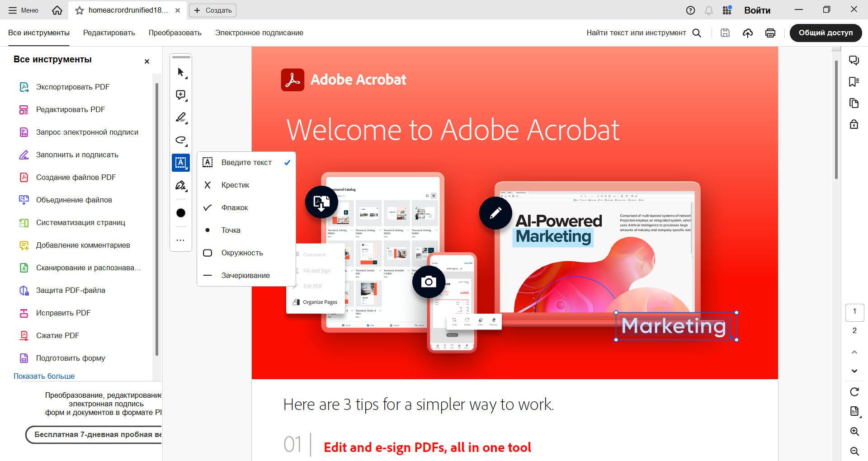868x461 pixels.
Task: Choose 'Зачеркивание' line option
Action: tap(246, 276)
